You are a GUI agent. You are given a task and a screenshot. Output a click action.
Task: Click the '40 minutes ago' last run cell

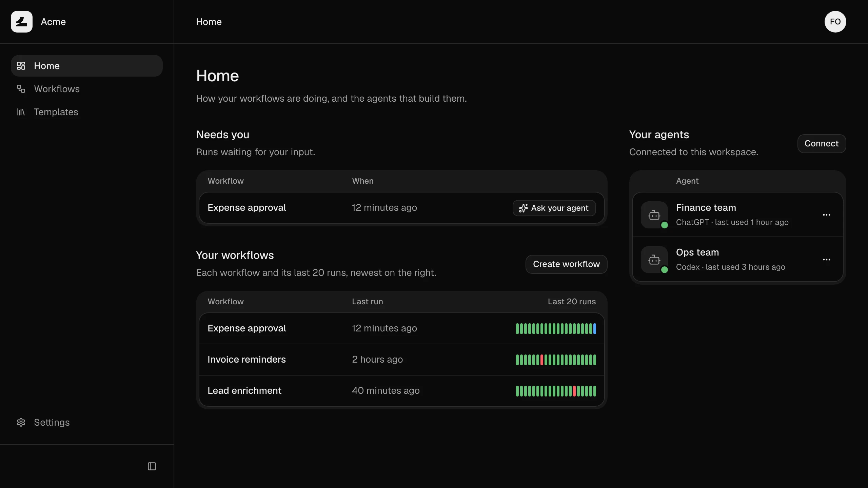coord(386,391)
